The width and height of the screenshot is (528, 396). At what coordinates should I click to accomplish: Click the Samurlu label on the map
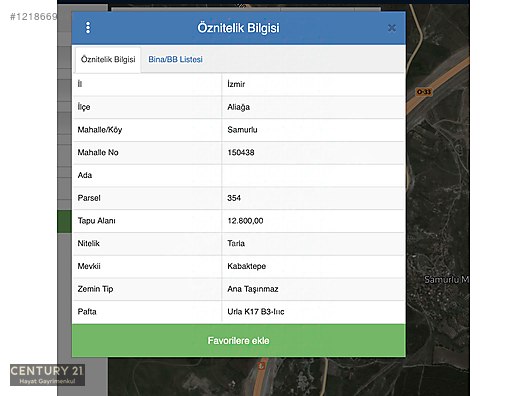(x=447, y=279)
